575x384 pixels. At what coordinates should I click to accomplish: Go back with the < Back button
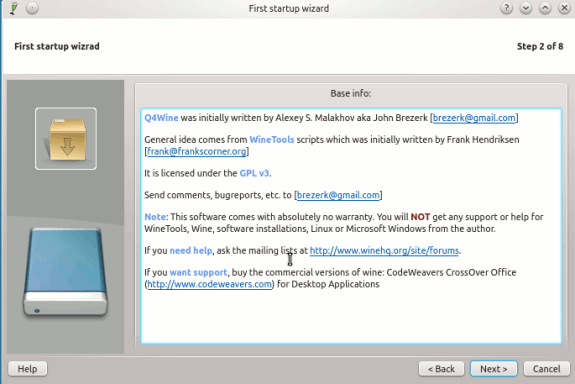441,369
